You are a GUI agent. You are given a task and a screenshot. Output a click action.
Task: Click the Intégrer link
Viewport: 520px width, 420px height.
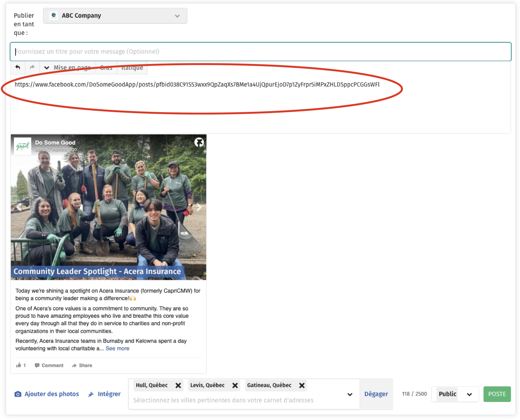pyautogui.click(x=109, y=394)
